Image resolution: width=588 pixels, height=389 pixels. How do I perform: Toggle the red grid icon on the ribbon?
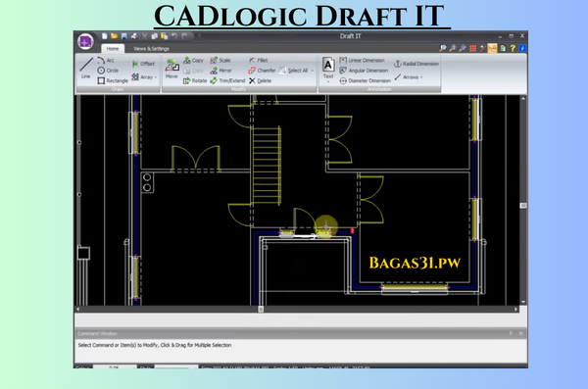[473, 48]
